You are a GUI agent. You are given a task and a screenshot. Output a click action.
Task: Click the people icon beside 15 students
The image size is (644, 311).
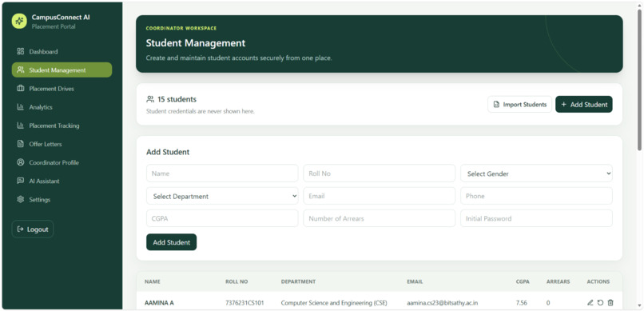tap(150, 99)
